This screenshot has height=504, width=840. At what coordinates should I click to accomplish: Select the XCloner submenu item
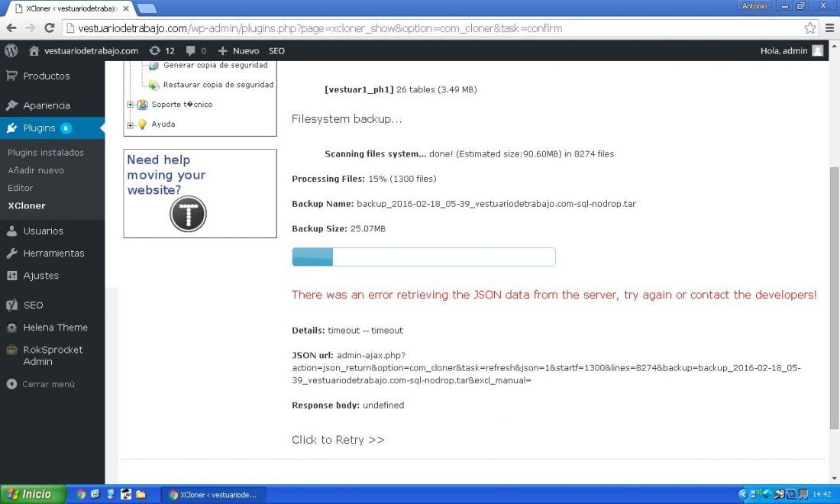click(27, 205)
